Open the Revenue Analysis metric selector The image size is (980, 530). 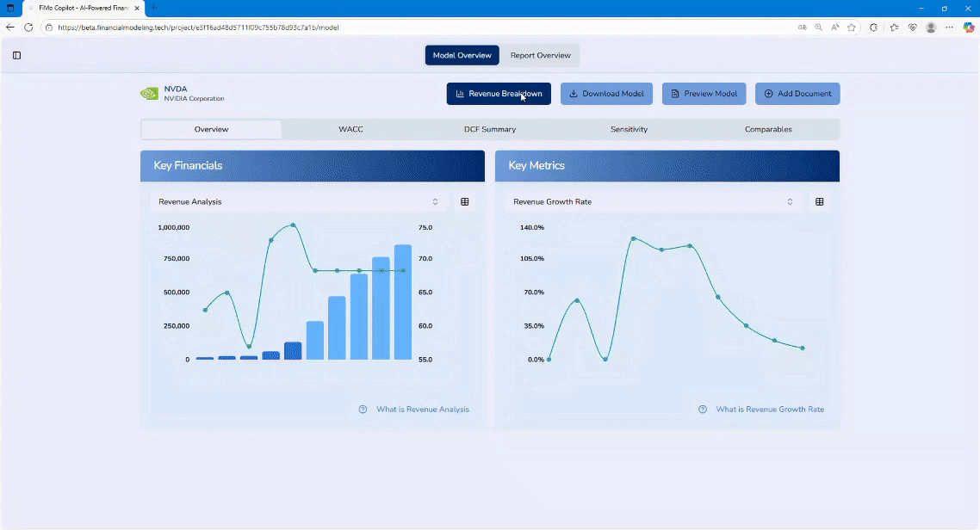[436, 200]
